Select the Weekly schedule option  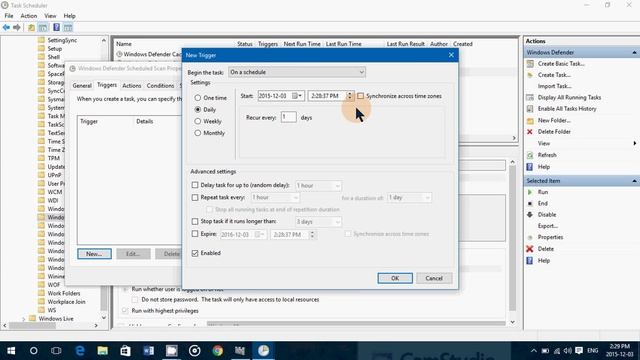[x=198, y=121]
